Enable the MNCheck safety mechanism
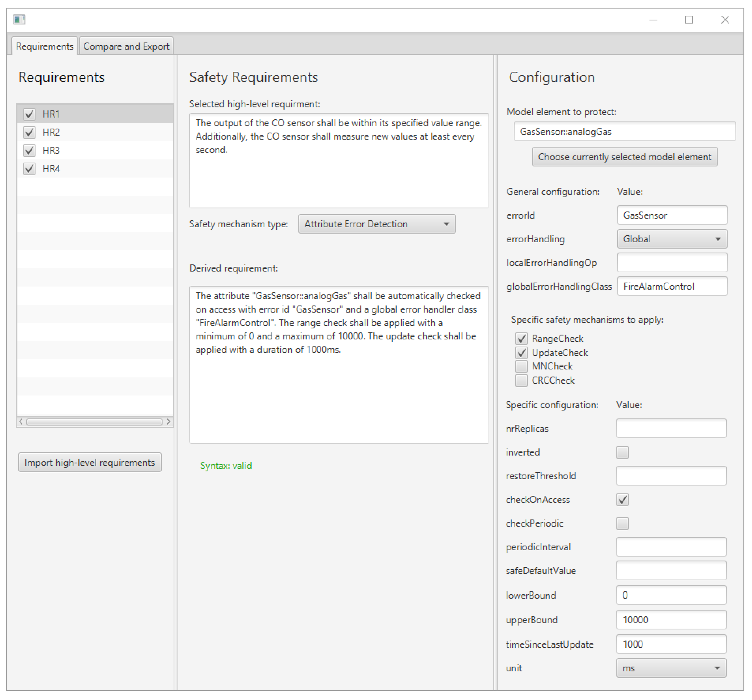Screen dimensions: 752x700 click(521, 366)
